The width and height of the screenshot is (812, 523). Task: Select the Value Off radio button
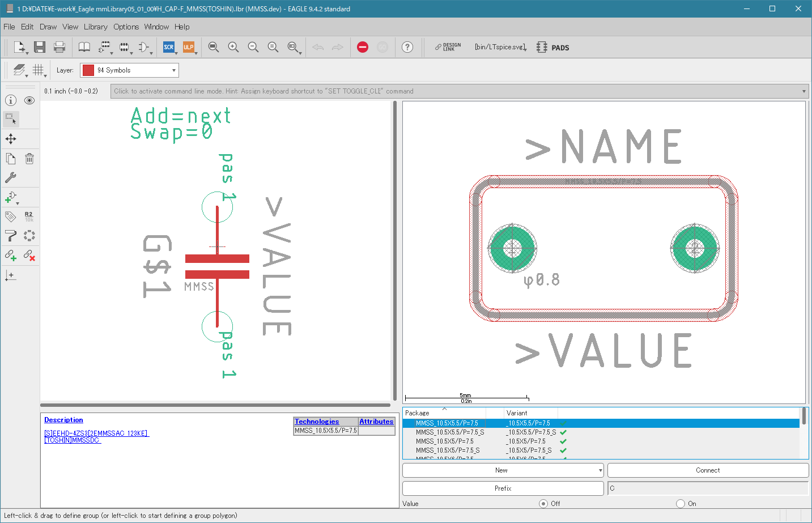[x=543, y=504]
